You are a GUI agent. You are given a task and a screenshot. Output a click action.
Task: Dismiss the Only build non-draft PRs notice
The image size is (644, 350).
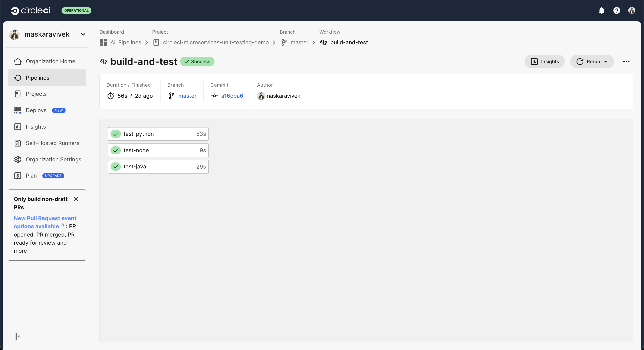tap(76, 199)
